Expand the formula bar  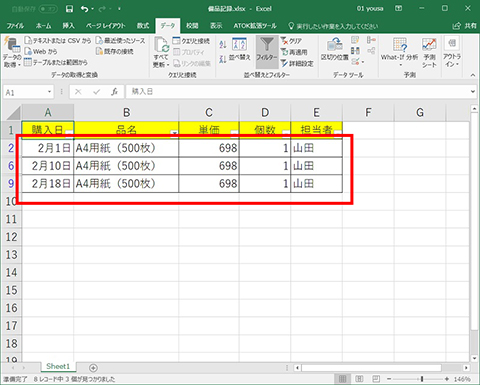click(473, 92)
